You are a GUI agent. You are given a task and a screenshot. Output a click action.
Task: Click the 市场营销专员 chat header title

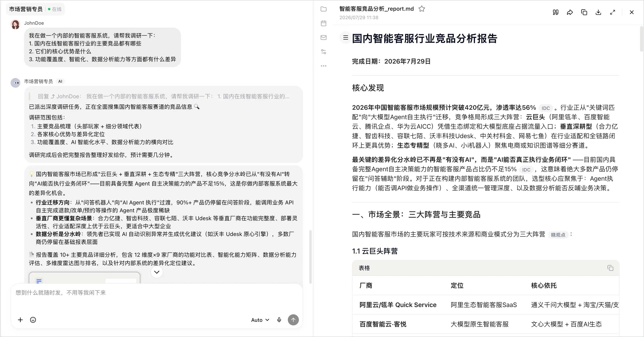click(26, 9)
